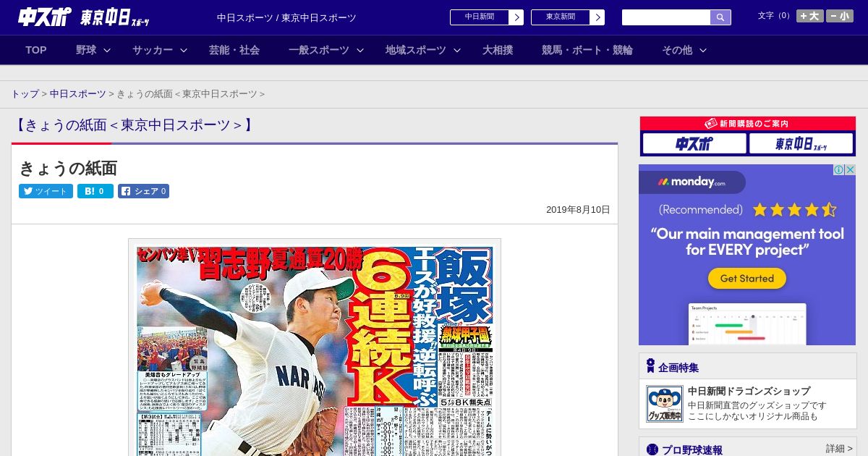Open the 東京新聞 link button
This screenshot has width=868, height=456.
pyautogui.click(x=561, y=17)
